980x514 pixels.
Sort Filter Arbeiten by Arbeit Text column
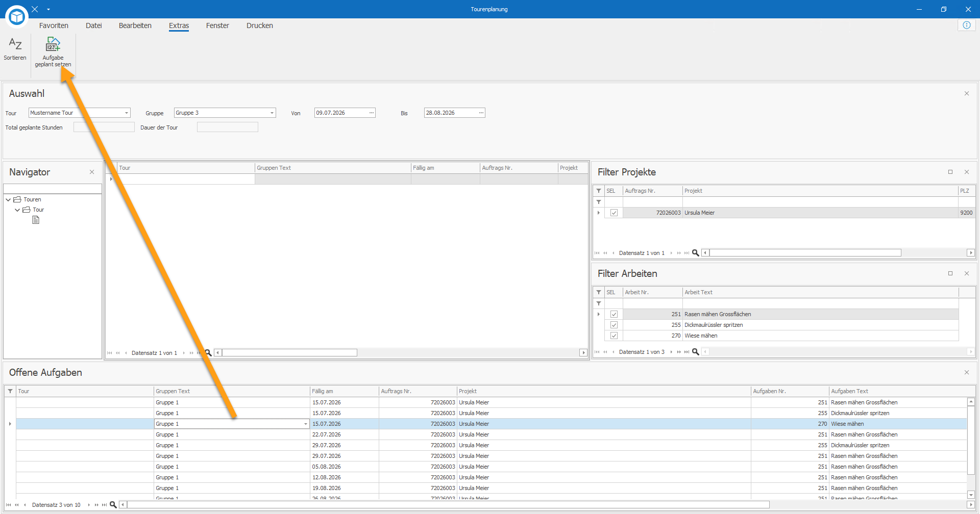pos(821,292)
